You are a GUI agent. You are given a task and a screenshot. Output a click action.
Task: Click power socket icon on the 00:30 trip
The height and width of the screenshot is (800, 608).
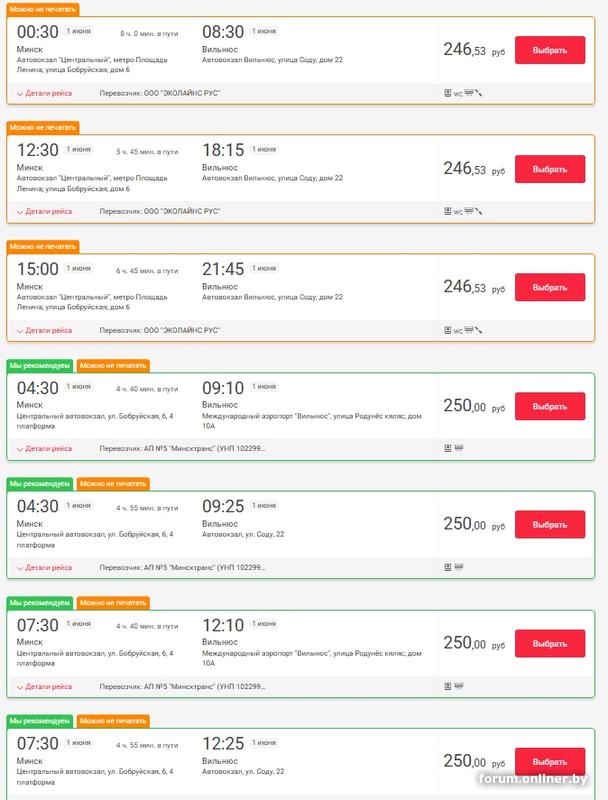coord(479,93)
